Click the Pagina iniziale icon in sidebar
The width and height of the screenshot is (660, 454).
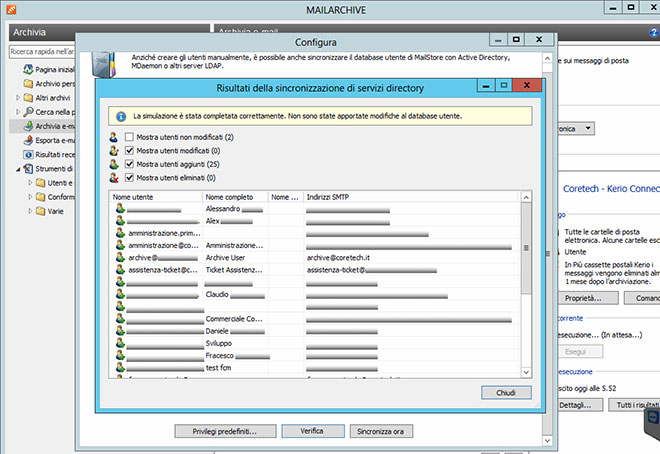26,70
